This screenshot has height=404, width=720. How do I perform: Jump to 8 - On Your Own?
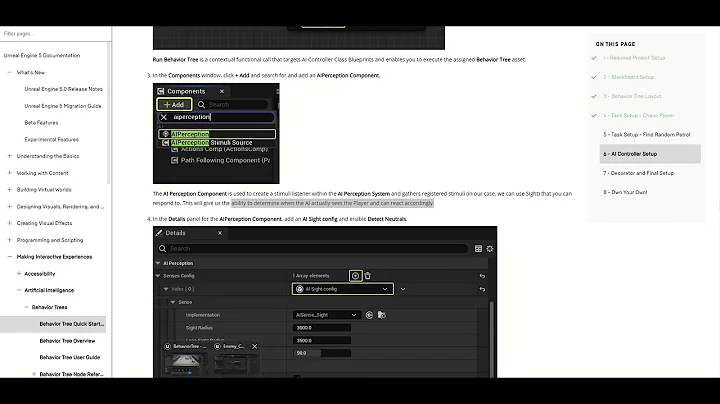[x=625, y=192]
